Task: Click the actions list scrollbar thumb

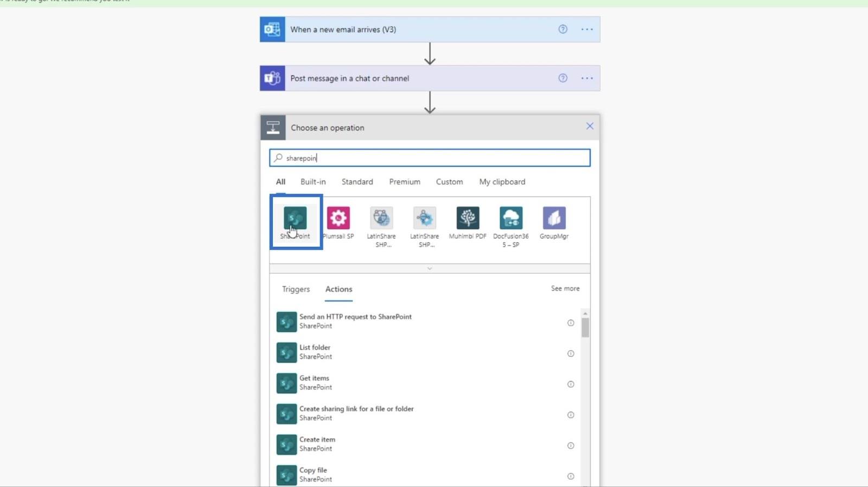Action: click(x=585, y=328)
